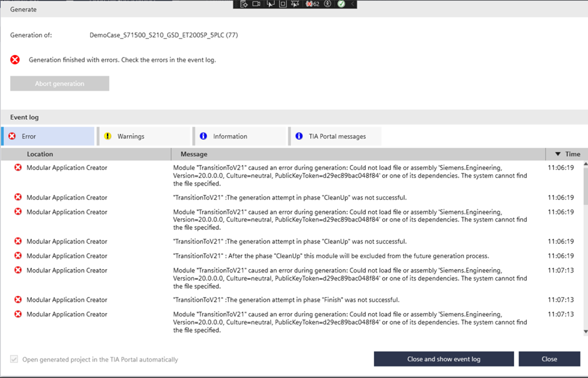Click the scroll down arrow of event log
588x378 pixels.
point(585,332)
